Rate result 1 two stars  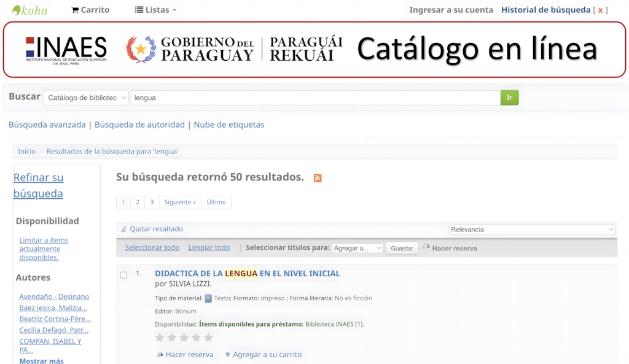172,338
